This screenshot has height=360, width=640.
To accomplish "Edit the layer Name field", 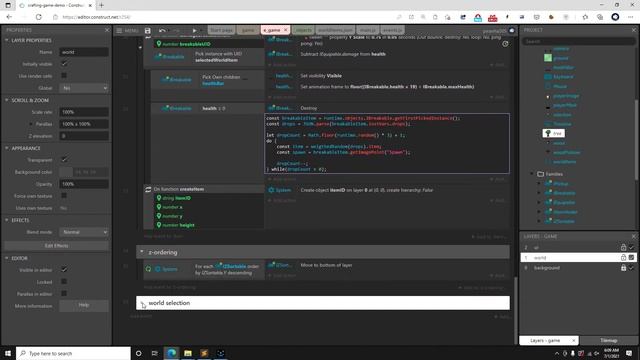I will coord(84,52).
